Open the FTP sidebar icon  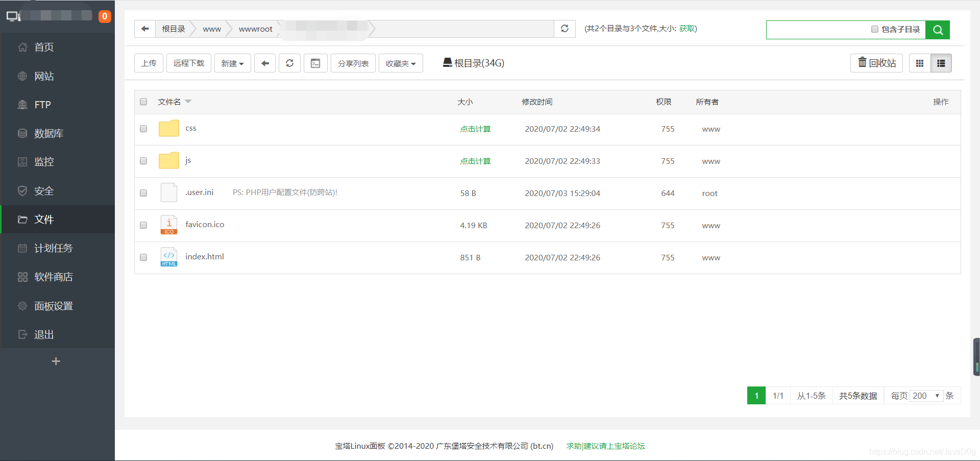tap(22, 105)
